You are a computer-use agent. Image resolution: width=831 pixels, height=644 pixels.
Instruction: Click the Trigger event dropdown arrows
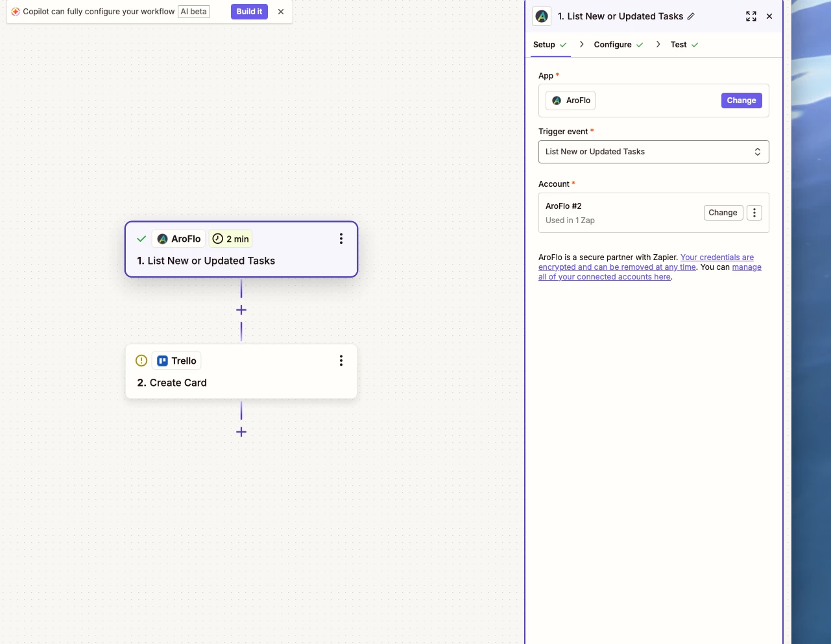click(757, 152)
